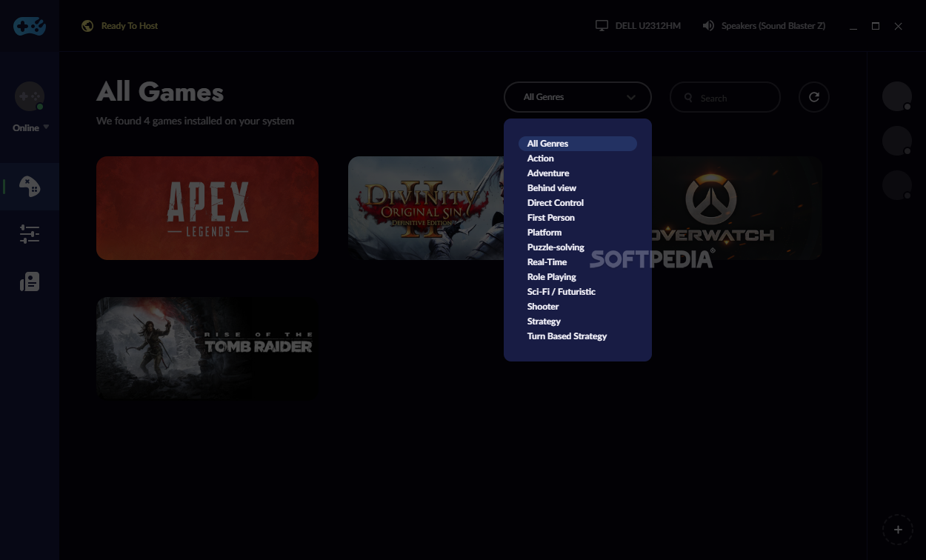
Task: Click the DELL U2312HM monitor icon
Action: (602, 26)
